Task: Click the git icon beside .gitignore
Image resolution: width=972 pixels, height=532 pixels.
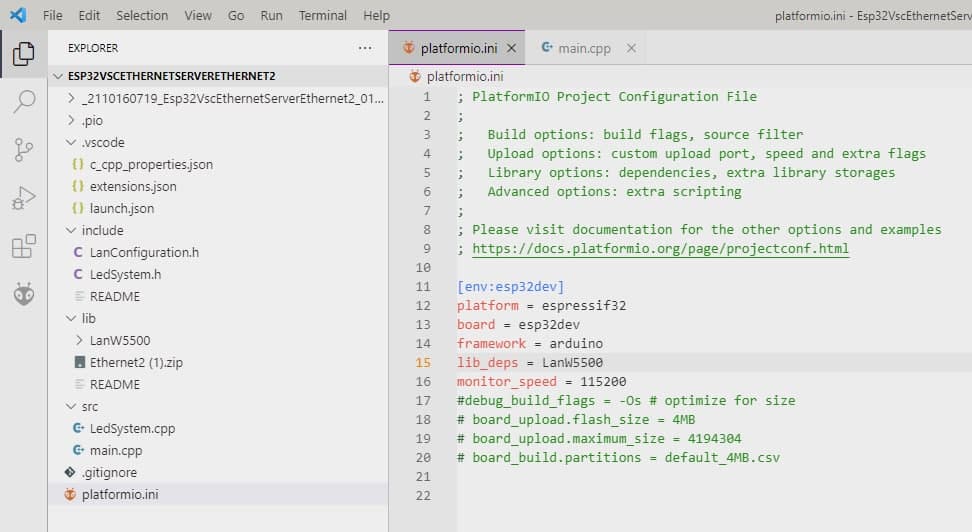Action: coord(70,472)
